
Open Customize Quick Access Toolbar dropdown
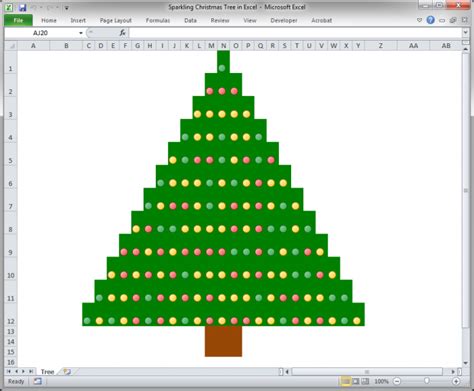point(67,8)
